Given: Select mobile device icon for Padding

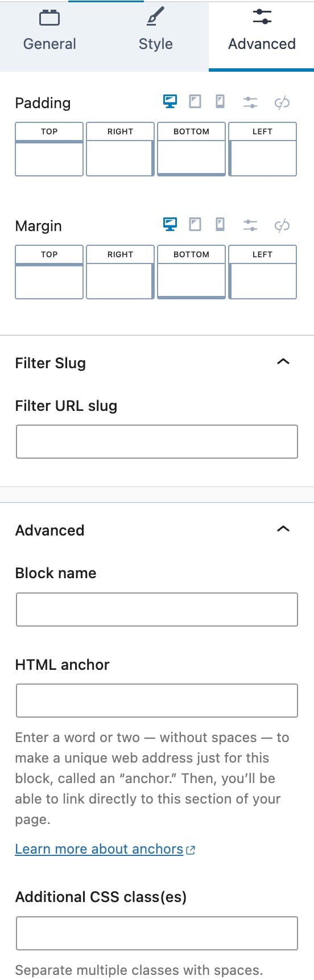Looking at the screenshot, I should coord(220,101).
